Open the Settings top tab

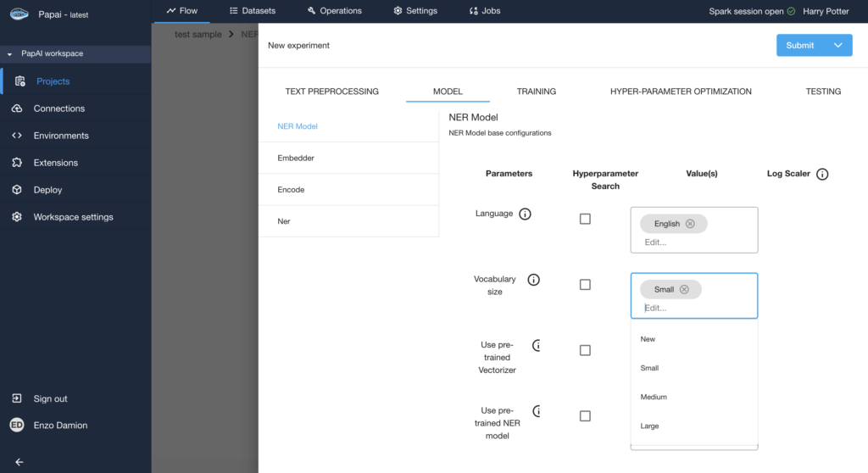pyautogui.click(x=415, y=11)
